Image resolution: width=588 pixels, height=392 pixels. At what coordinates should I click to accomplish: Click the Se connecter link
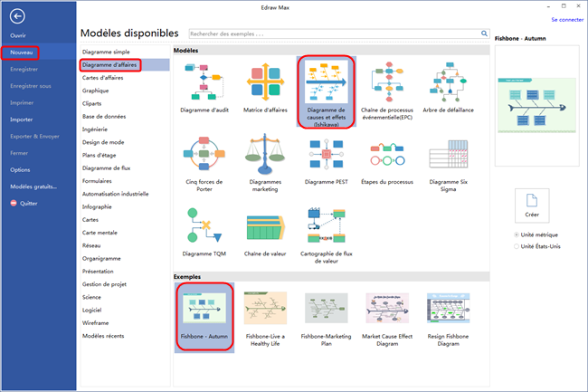click(x=566, y=19)
